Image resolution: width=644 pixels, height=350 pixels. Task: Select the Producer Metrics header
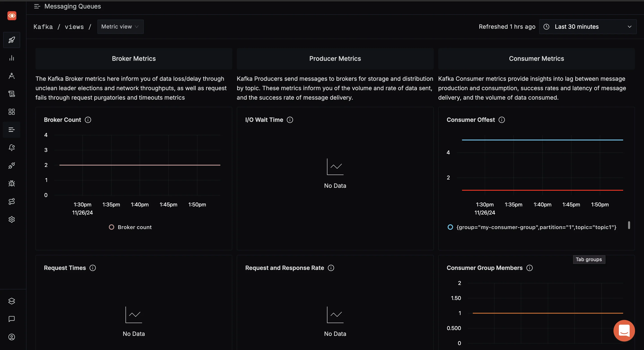click(335, 59)
